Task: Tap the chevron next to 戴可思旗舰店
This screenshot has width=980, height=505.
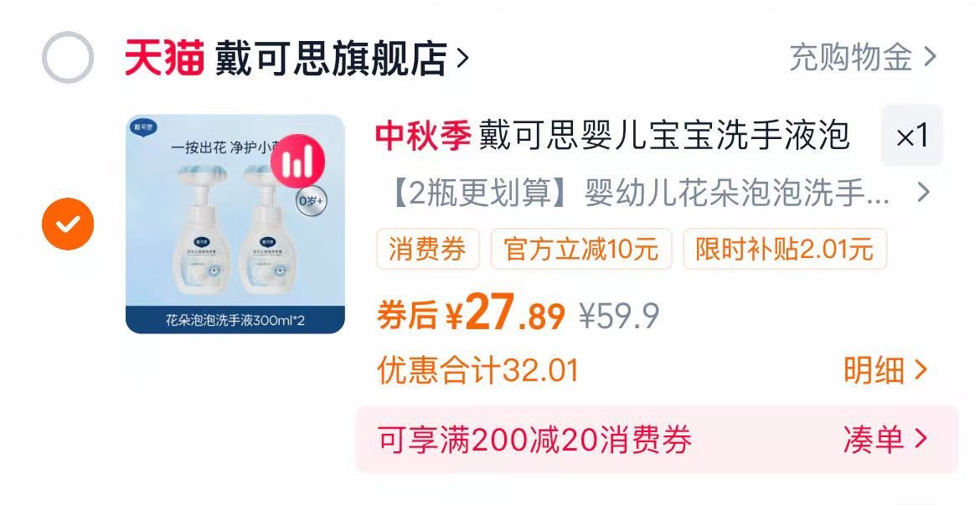Action: coord(462,58)
